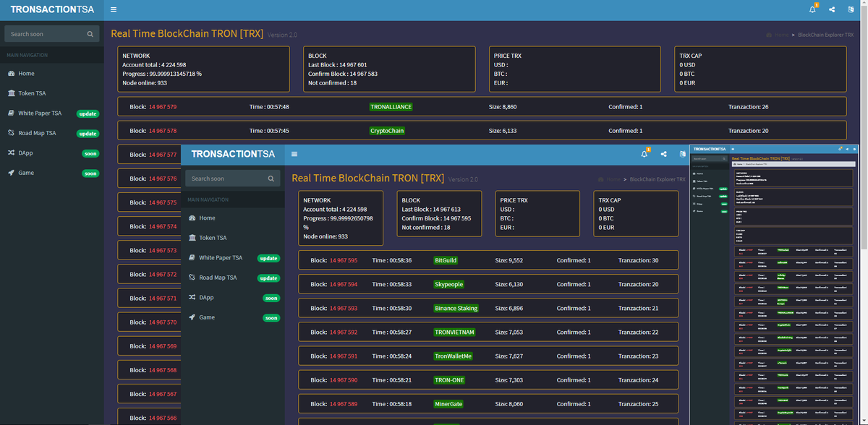Click the White Paper TSA book icon in the back sidebar
This screenshot has width=868, height=425.
[12, 113]
